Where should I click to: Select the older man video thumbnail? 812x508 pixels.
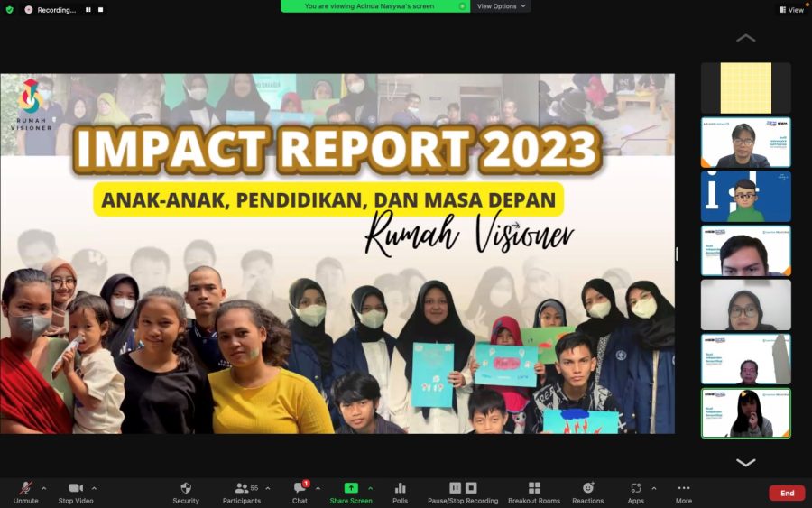point(746,359)
